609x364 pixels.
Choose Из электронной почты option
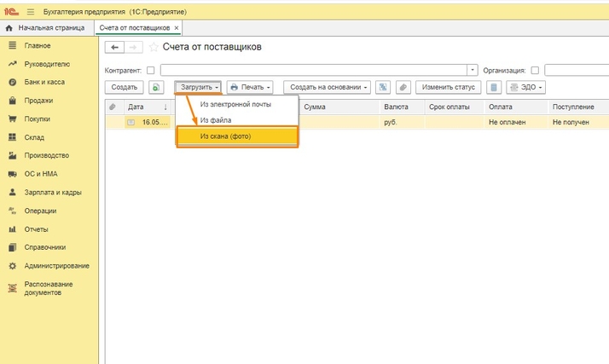click(x=235, y=104)
